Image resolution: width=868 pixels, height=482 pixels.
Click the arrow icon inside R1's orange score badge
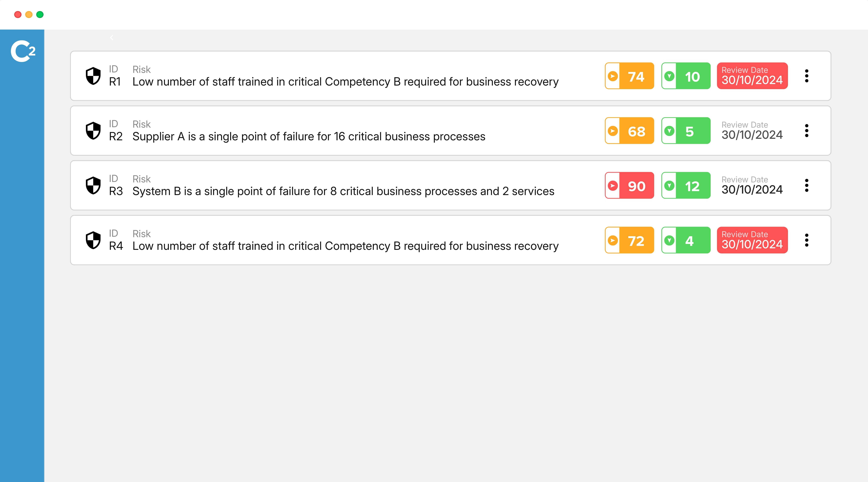pos(613,76)
